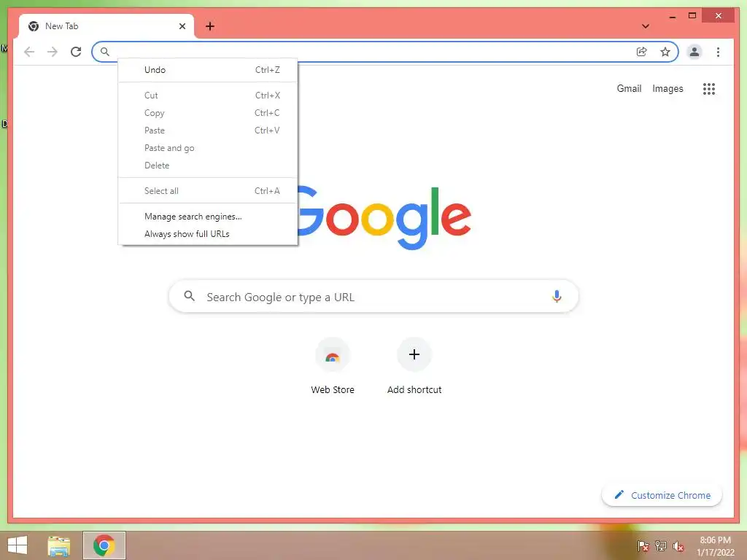Open the Web Store shortcut icon
Image resolution: width=747 pixels, height=560 pixels.
pos(333,355)
